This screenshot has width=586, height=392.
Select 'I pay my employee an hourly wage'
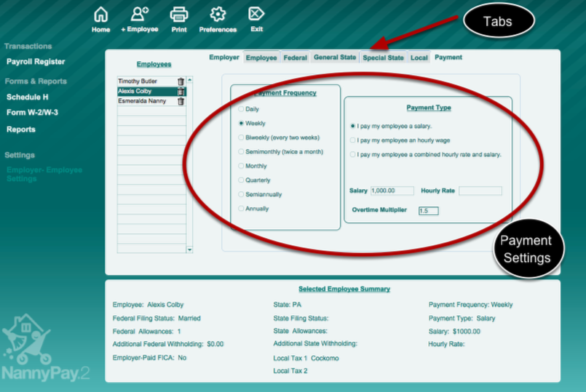[353, 140]
